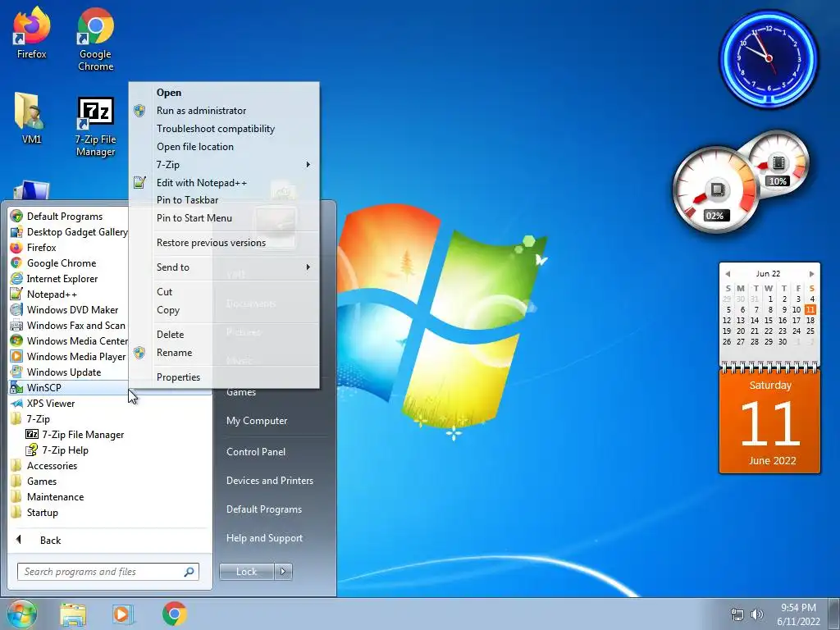Screen dimensions: 840x630
Task: Open Windows Media Player from the taskbar
Action: tap(123, 614)
